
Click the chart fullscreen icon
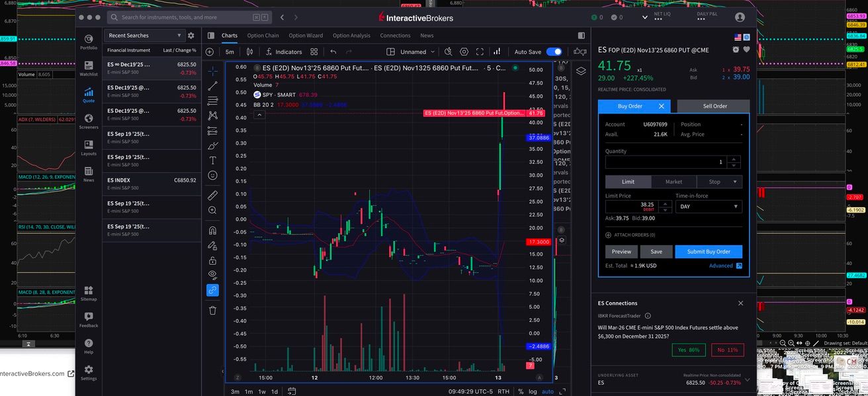[480, 52]
